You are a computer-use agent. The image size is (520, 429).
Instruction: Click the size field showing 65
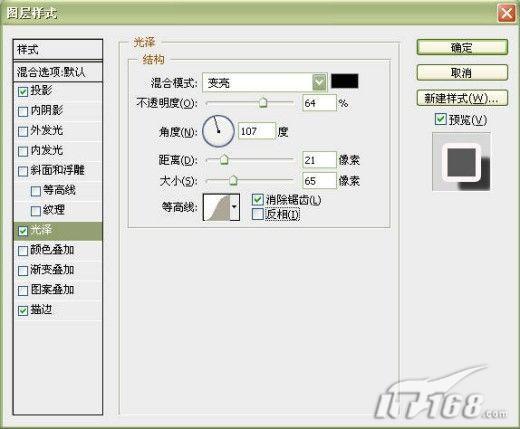click(x=319, y=181)
